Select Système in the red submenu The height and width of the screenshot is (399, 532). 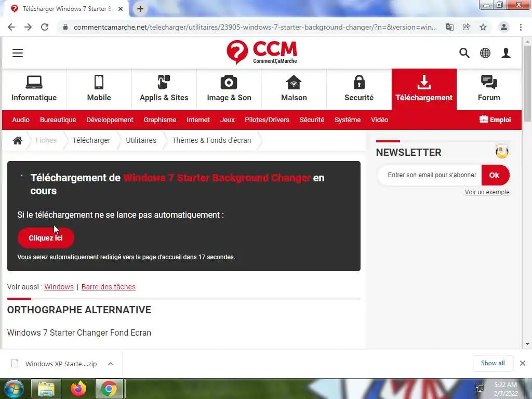click(348, 120)
